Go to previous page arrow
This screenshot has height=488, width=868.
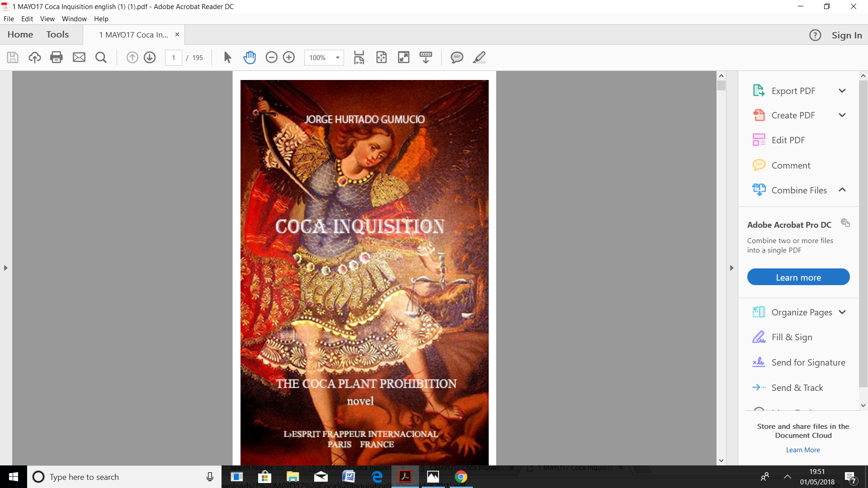pyautogui.click(x=132, y=57)
